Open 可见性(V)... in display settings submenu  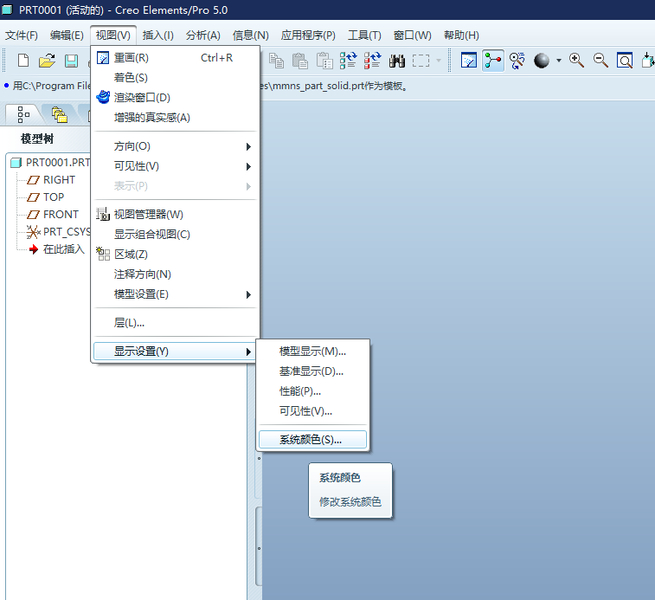click(x=313, y=412)
